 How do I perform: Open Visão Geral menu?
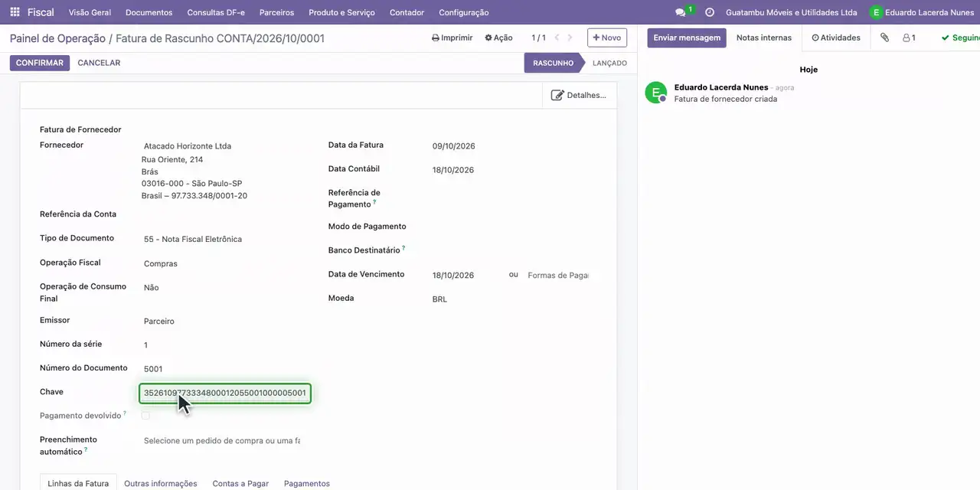[x=90, y=12]
